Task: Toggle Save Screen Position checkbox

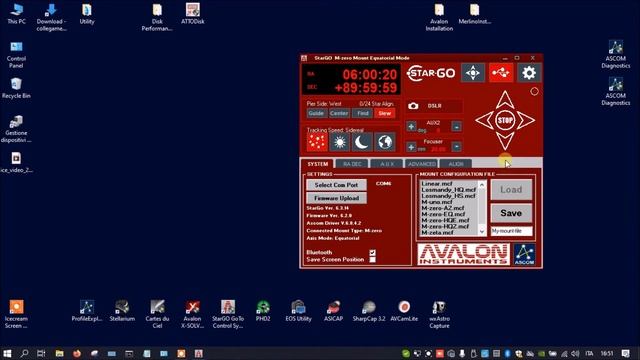Action: click(x=372, y=260)
